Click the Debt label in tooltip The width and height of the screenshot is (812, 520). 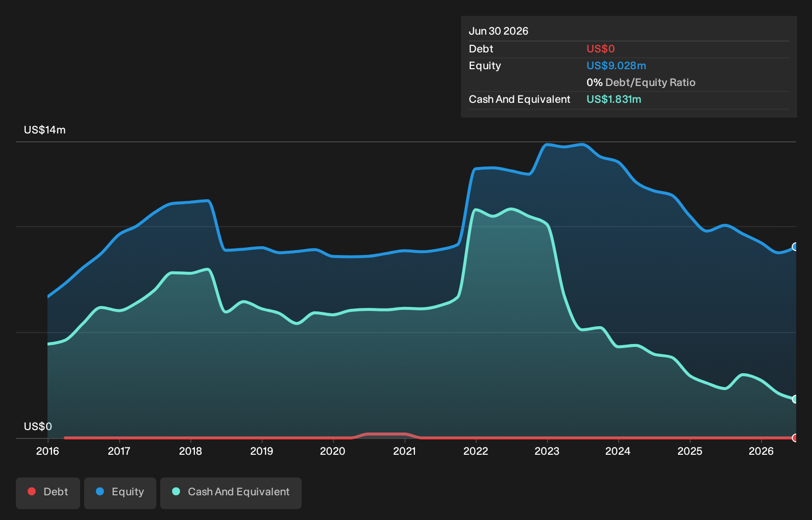tap(481, 49)
